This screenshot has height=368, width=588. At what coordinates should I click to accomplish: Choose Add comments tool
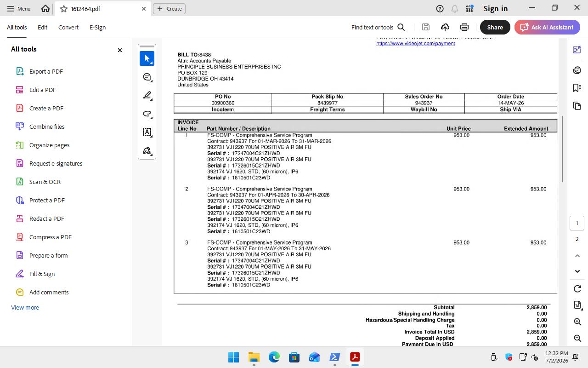[x=49, y=292]
